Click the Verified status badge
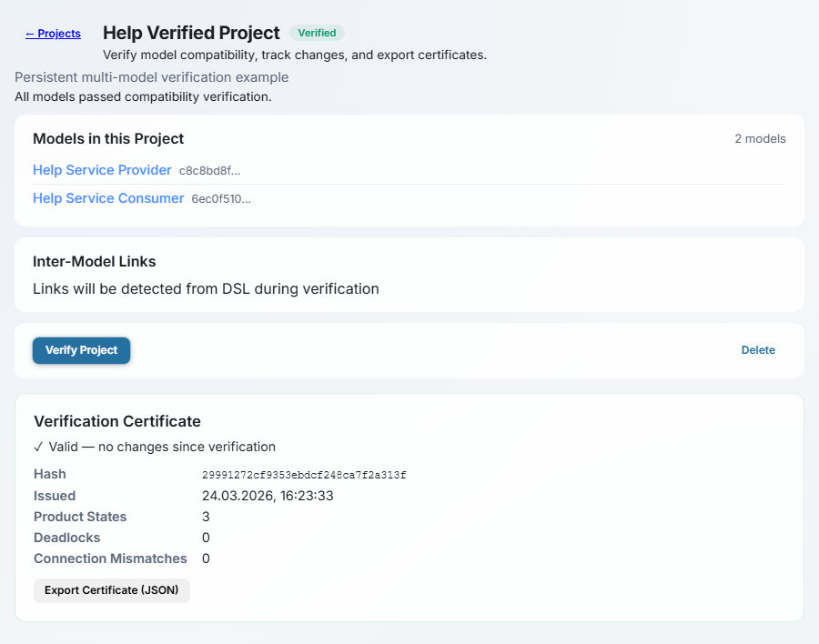 click(317, 33)
